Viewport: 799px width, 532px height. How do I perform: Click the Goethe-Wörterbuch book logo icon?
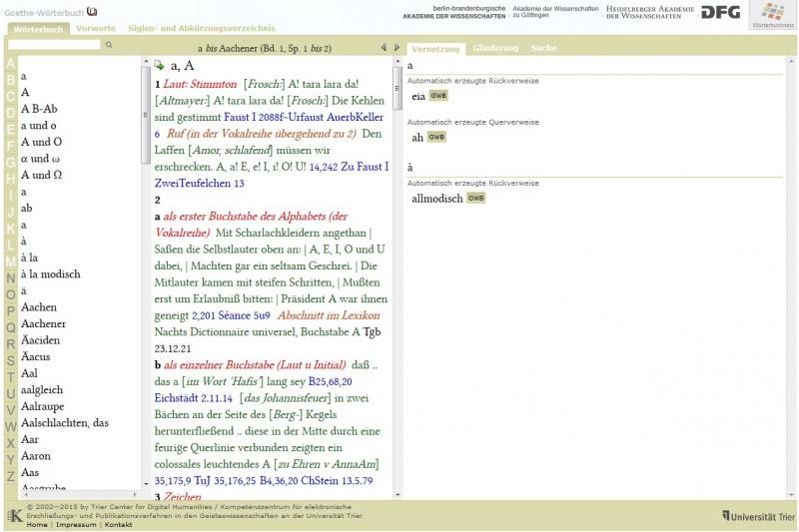pos(92,11)
